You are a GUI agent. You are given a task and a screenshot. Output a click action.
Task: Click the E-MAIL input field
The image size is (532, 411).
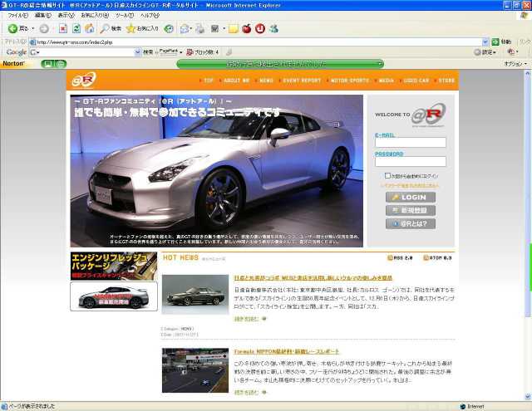click(x=410, y=143)
